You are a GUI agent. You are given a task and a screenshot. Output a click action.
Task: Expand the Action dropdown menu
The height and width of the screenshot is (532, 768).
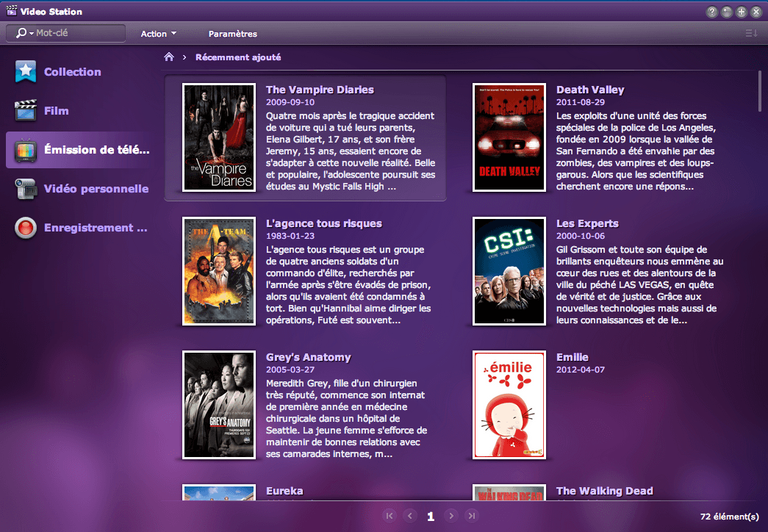(x=158, y=33)
